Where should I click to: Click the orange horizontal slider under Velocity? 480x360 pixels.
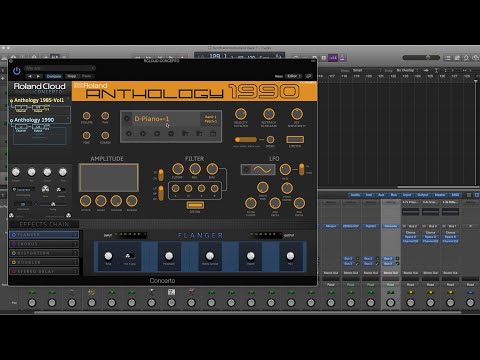[246, 139]
